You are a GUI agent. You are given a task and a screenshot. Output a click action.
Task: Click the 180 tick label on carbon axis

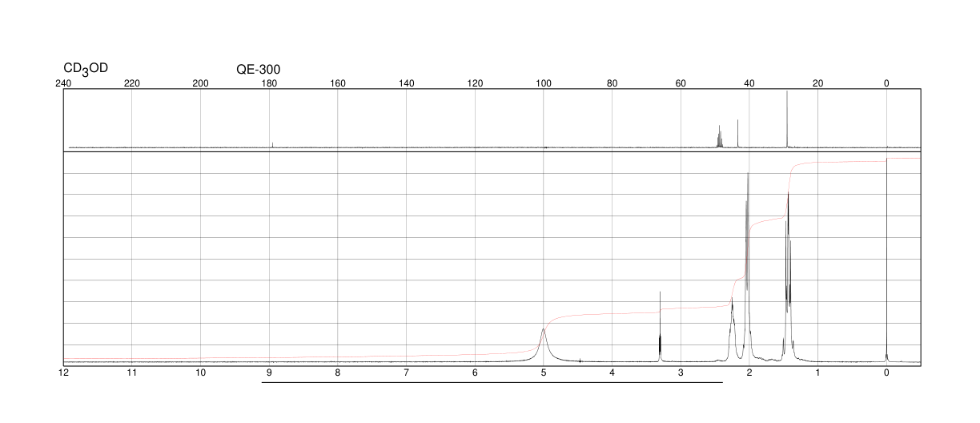point(269,83)
